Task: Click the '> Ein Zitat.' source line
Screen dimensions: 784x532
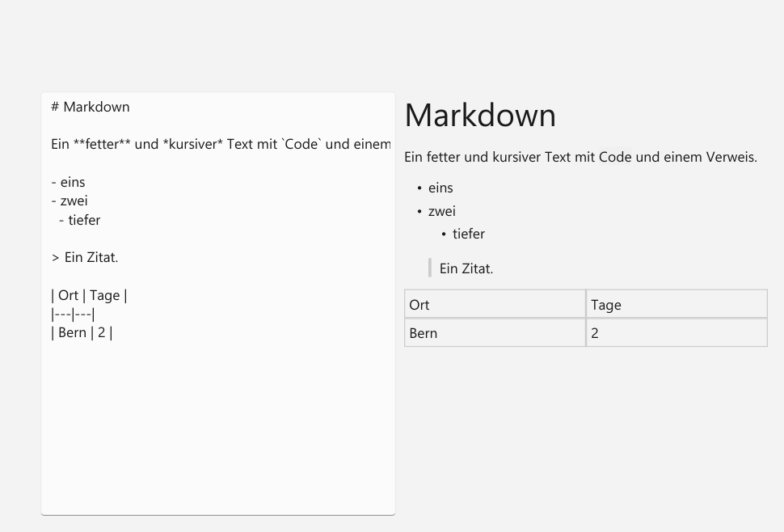Action: [85, 257]
